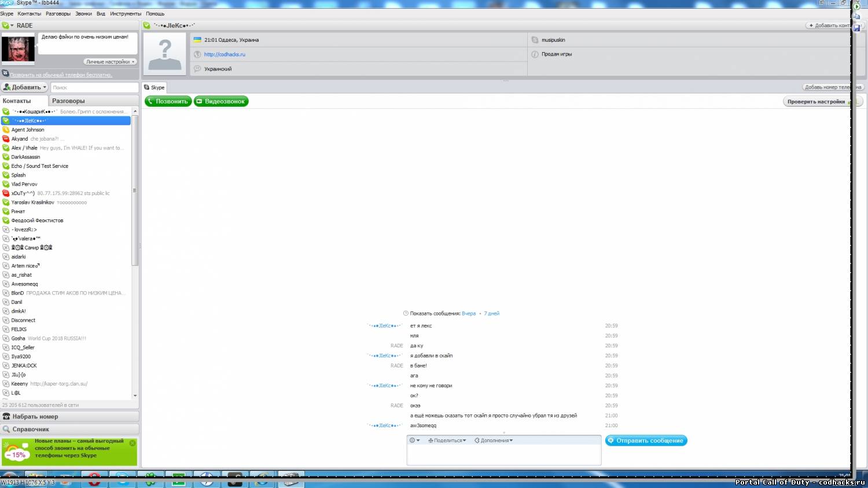The width and height of the screenshot is (868, 488).
Task: Select the КошариК contact with flu status
Action: (x=66, y=112)
